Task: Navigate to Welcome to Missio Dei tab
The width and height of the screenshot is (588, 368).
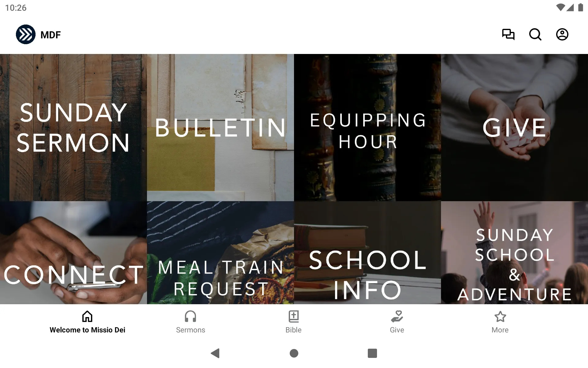Action: [87, 322]
